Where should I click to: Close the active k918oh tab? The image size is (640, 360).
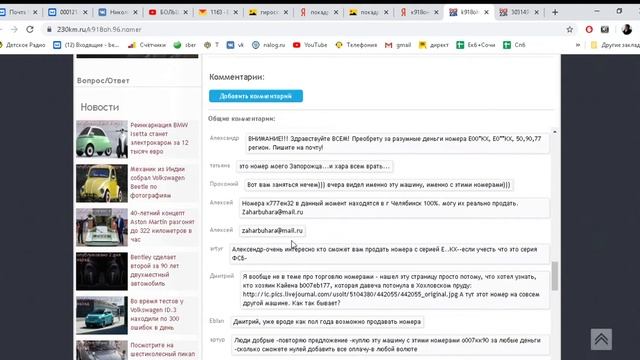pyautogui.click(x=486, y=12)
